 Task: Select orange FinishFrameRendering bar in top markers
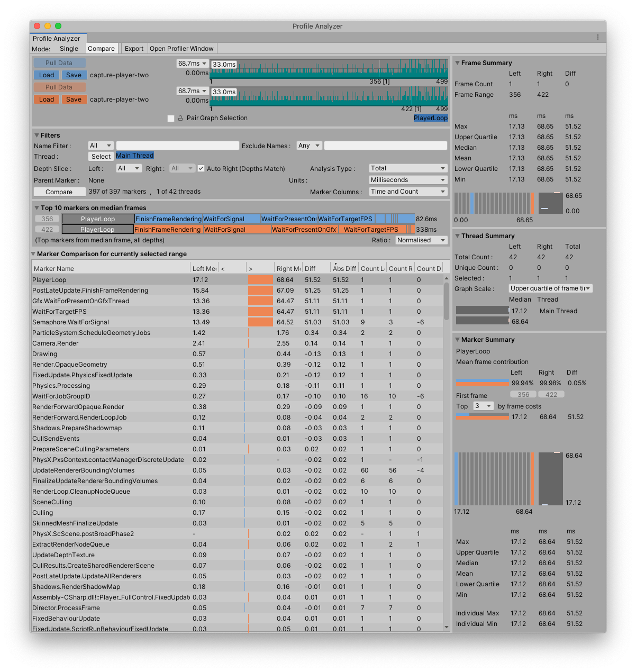coord(168,230)
